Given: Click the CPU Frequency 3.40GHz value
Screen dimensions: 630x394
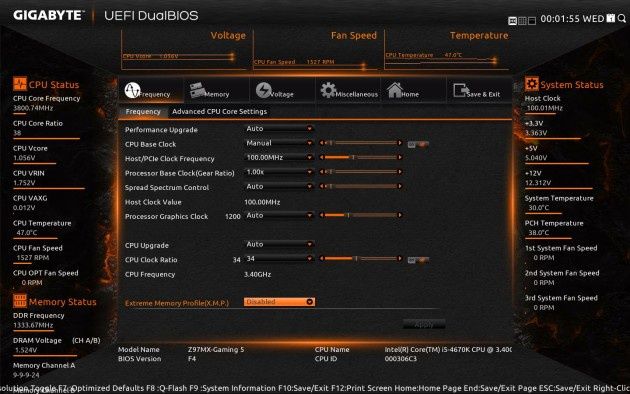Looking at the screenshot, I should click(257, 274).
